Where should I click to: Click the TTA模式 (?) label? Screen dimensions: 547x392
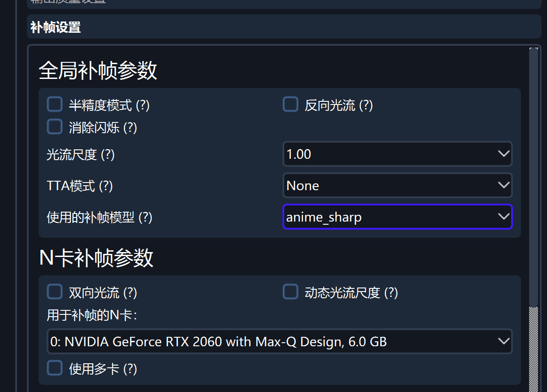tap(79, 186)
